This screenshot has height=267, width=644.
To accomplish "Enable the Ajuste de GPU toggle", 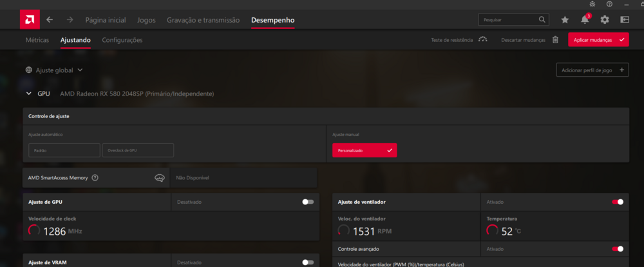I will pyautogui.click(x=308, y=202).
